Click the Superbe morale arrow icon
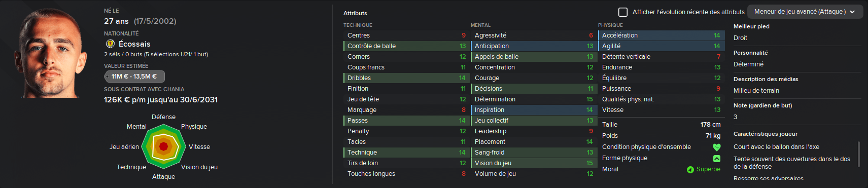Screen dimensions: 868x188 (x=690, y=170)
